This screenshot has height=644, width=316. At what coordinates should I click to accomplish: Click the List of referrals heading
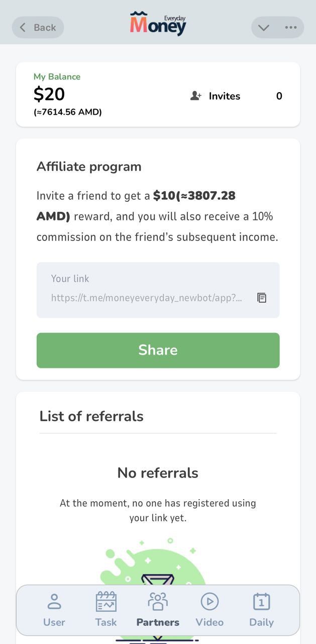point(91,416)
